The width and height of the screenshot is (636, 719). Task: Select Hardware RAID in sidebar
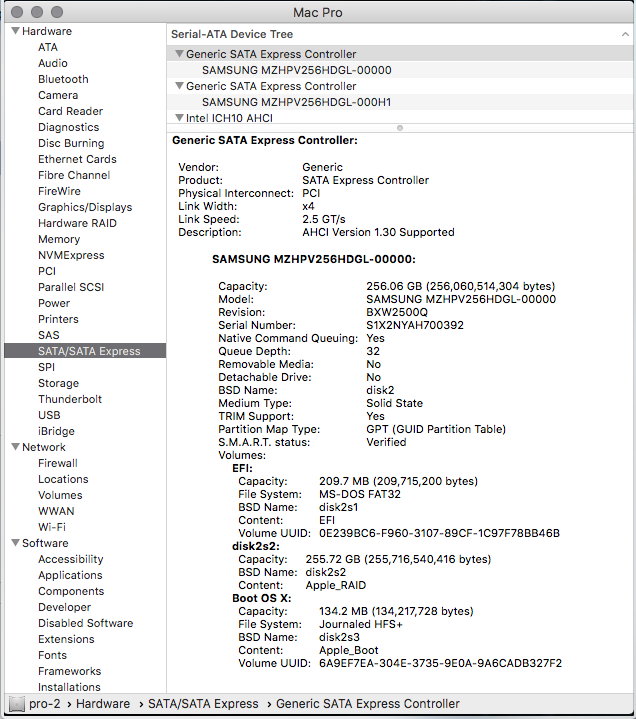77,223
